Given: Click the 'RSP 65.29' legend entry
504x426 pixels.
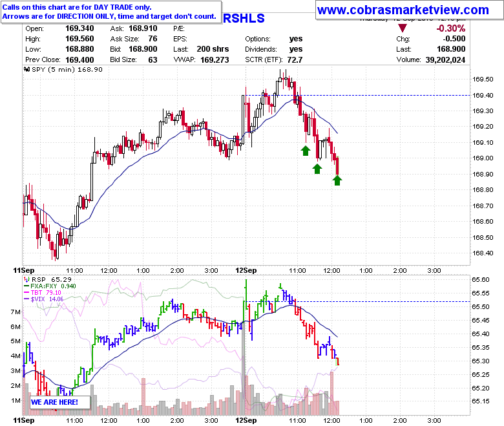Looking at the screenshot, I should [52, 280].
